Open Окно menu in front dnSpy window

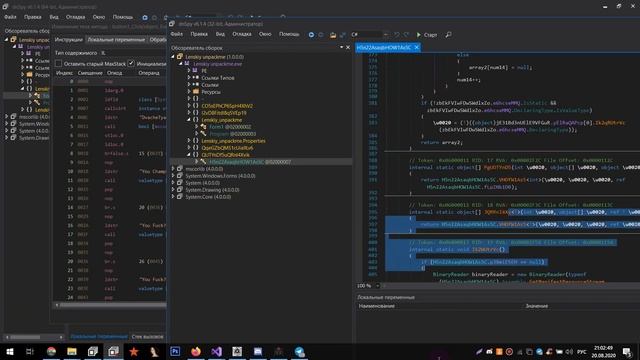click(x=265, y=34)
